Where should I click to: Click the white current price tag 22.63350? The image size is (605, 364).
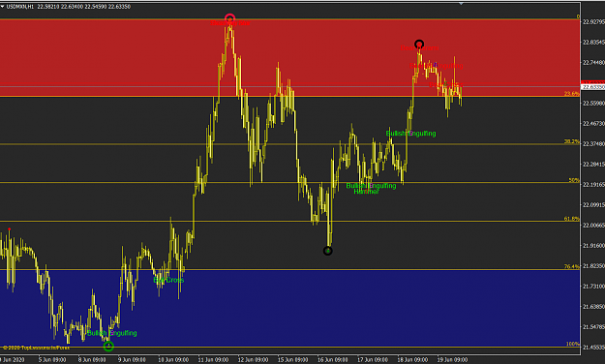(x=593, y=87)
